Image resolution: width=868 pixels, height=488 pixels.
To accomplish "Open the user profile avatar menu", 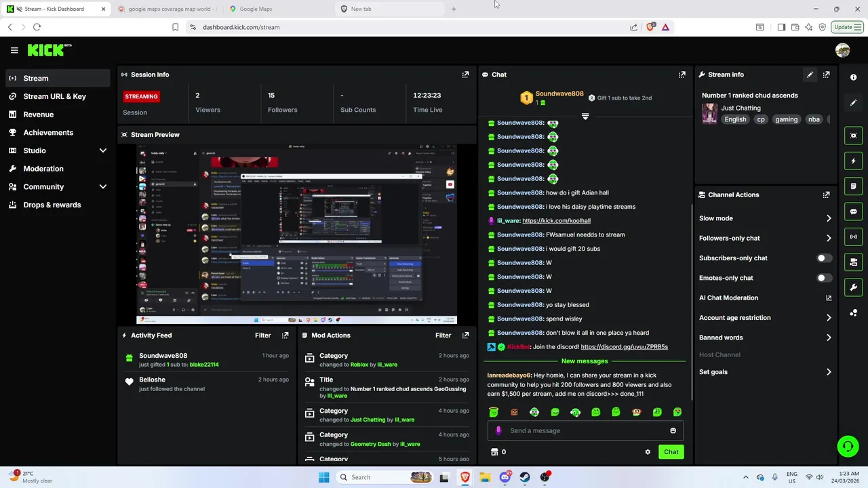I will pos(843,50).
